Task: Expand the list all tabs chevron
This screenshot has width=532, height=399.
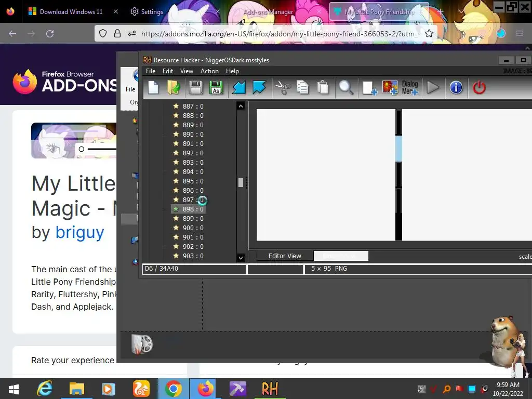Action: (460, 11)
